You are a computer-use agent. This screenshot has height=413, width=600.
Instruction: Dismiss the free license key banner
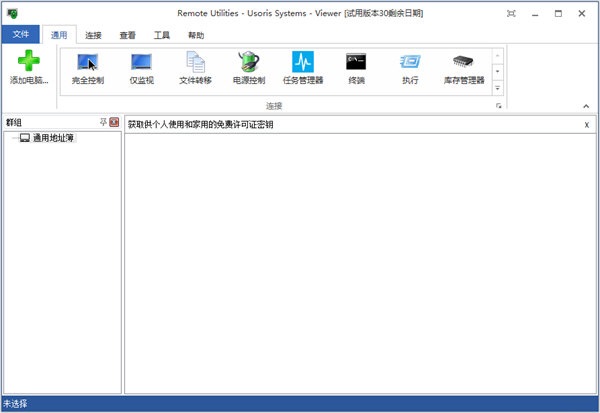coord(586,125)
